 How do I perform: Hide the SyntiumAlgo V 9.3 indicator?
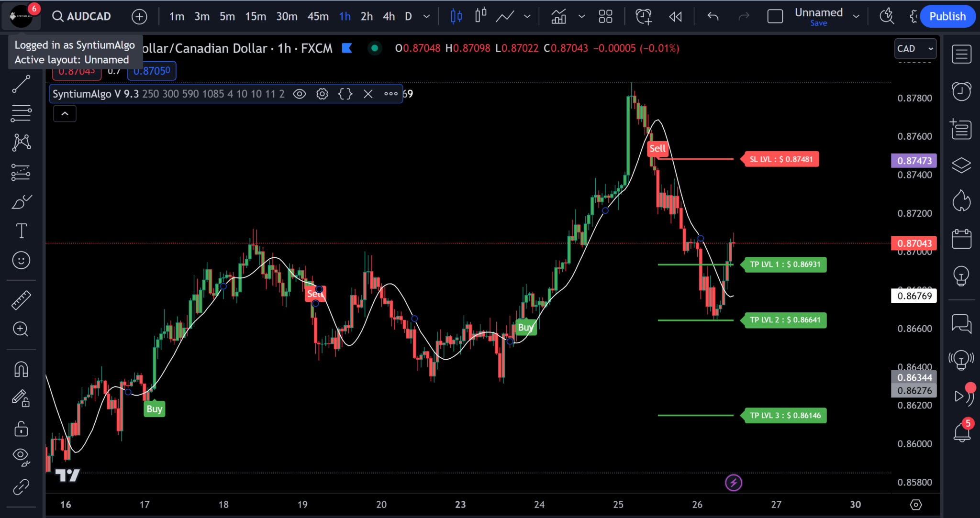pyautogui.click(x=299, y=94)
